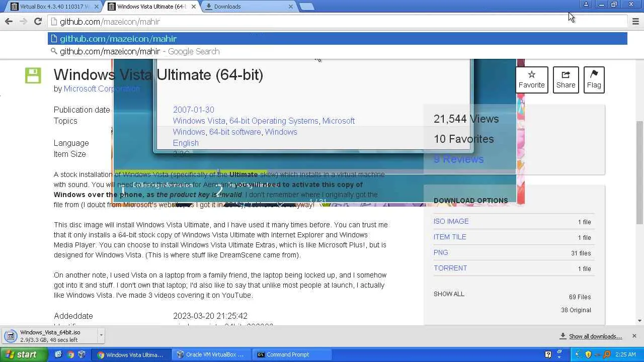Click the PNG download option
This screenshot has height=362, width=644.
pyautogui.click(x=441, y=252)
